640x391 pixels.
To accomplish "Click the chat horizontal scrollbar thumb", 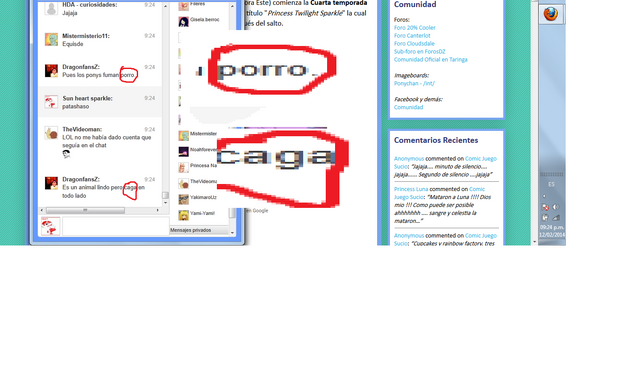I will click(85, 210).
